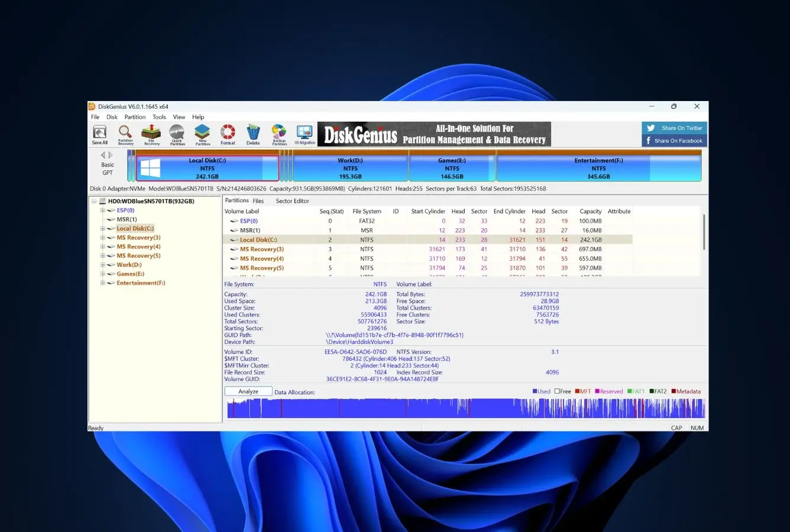Open the View menu
790x532 pixels.
point(179,117)
